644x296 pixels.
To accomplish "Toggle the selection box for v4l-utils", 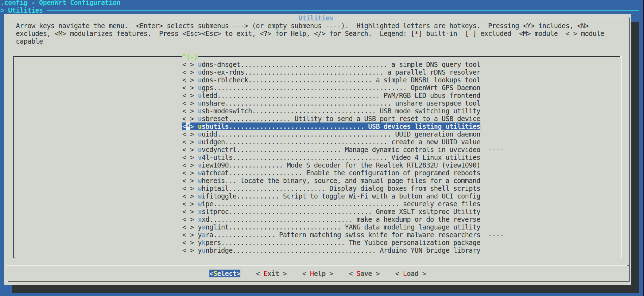I will [x=188, y=158].
